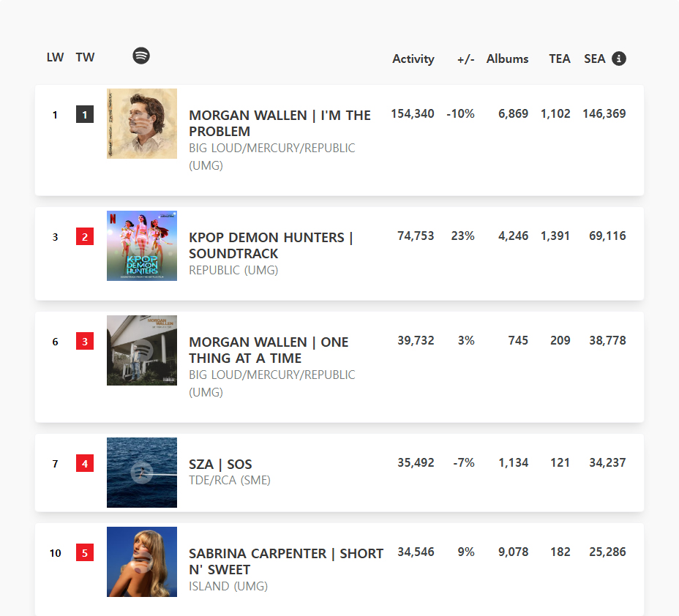Click the Spotify overlay on One Thing At A Time cover
Image resolution: width=679 pixels, height=616 pixels.
click(142, 350)
